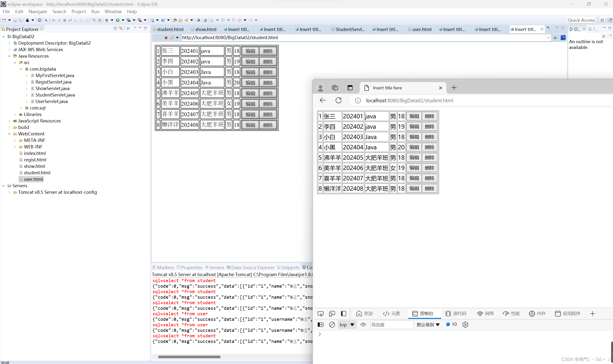This screenshot has height=364, width=613.
Task: Expand the com.sql package in Project Explorer
Action: point(21,108)
